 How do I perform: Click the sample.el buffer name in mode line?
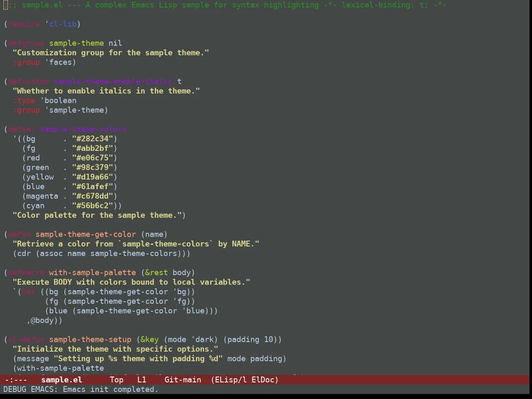tap(62, 379)
